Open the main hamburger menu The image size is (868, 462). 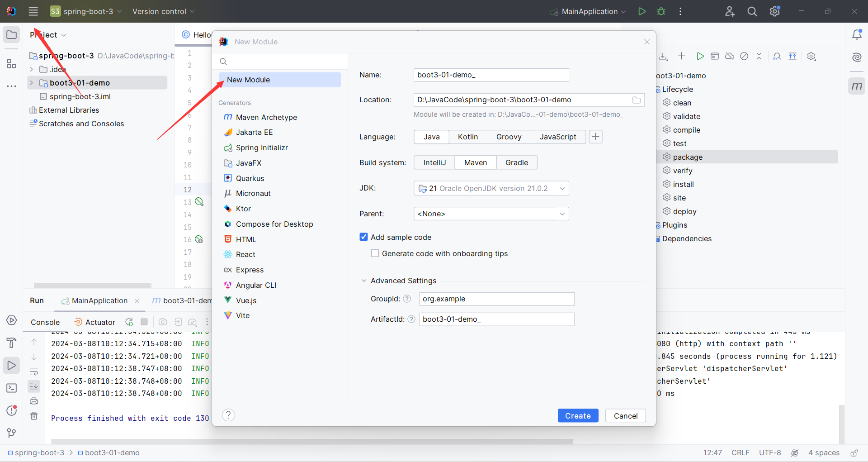click(33, 11)
